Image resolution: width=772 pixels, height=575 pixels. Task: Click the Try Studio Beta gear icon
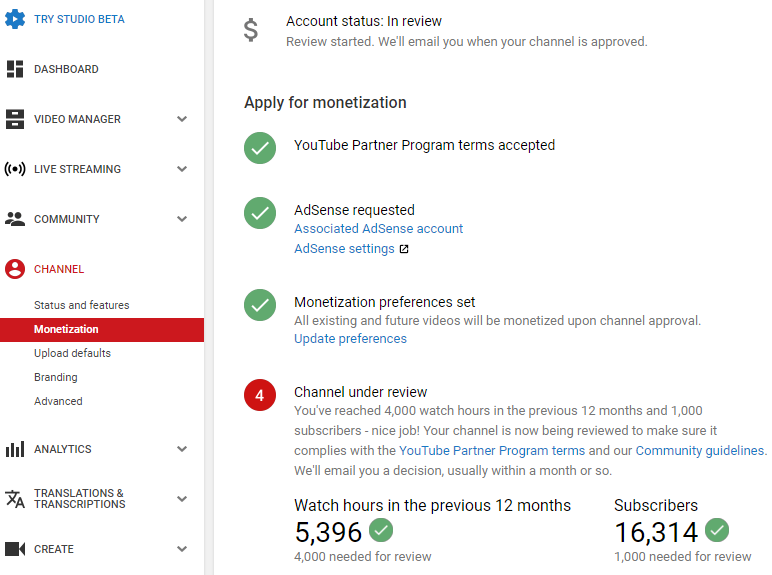point(15,19)
